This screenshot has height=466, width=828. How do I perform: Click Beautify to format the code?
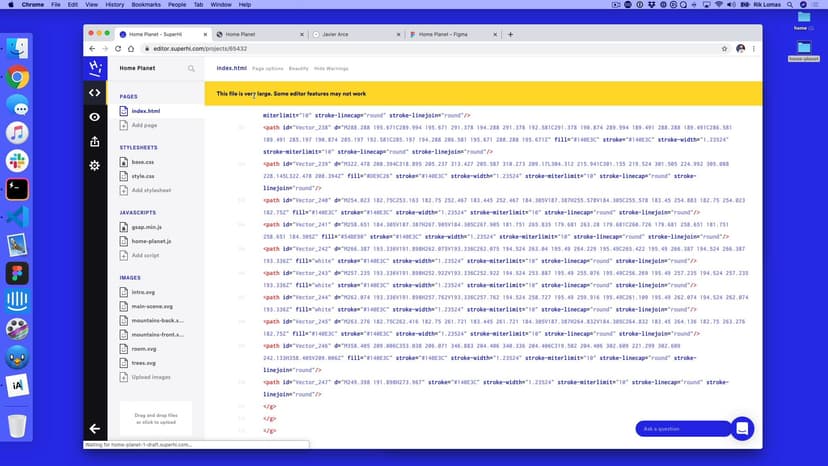pos(298,68)
